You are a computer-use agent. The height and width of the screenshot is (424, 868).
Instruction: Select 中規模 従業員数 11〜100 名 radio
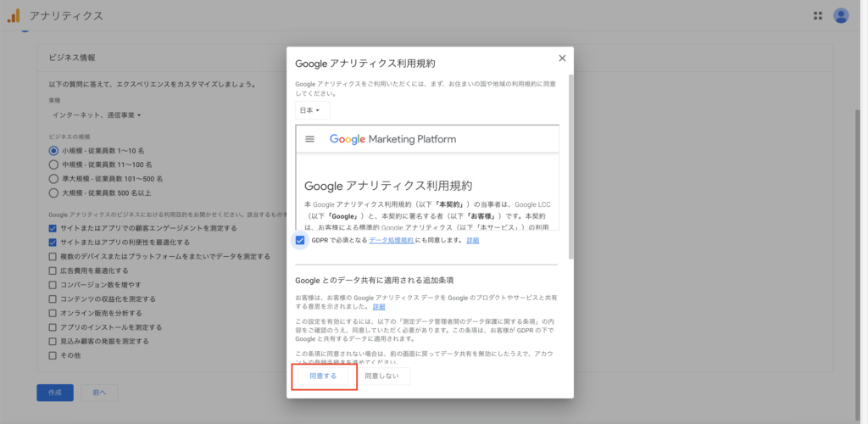[53, 165]
